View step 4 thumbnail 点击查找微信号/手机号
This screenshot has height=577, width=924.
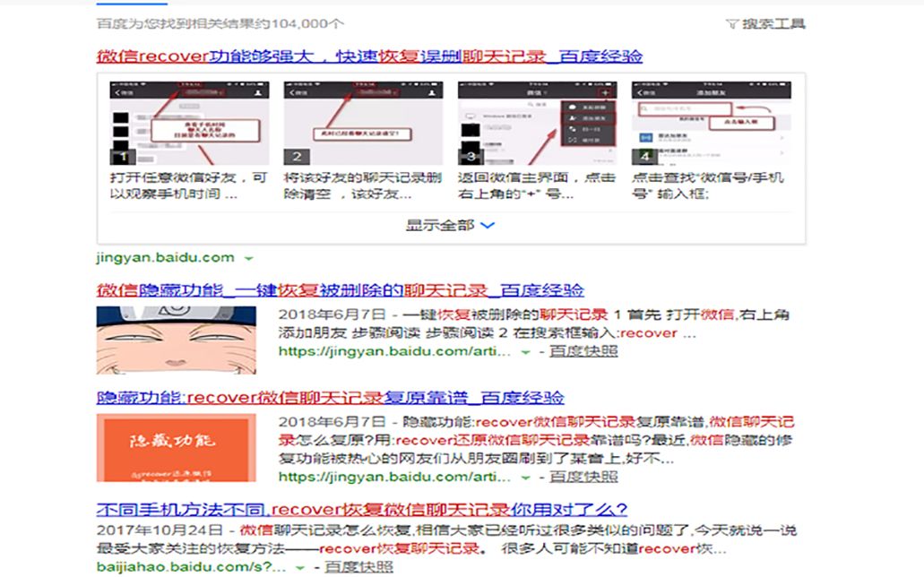(712, 123)
